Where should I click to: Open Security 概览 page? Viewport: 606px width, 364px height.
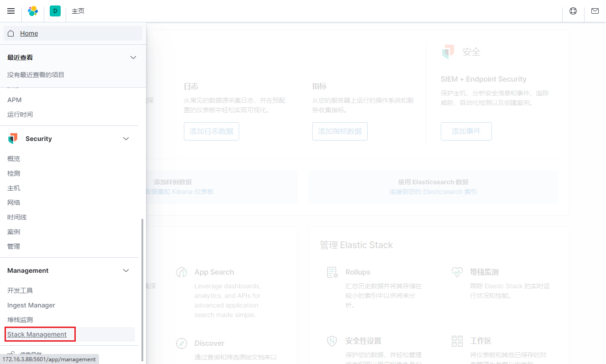tap(14, 159)
